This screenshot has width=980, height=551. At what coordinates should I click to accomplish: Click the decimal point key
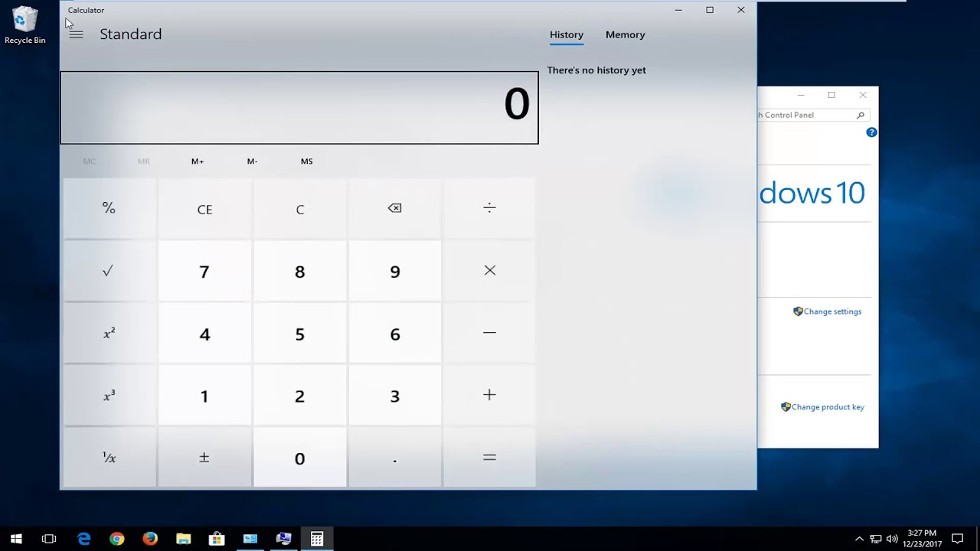pyautogui.click(x=394, y=458)
